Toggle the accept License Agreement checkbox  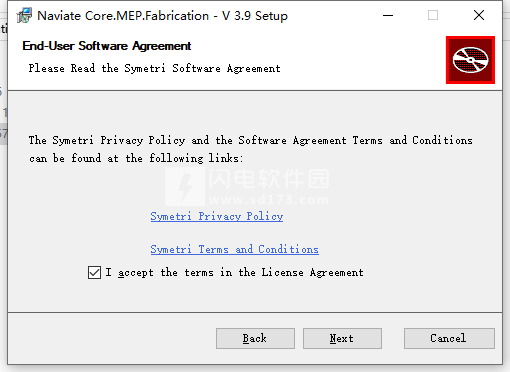(x=94, y=272)
